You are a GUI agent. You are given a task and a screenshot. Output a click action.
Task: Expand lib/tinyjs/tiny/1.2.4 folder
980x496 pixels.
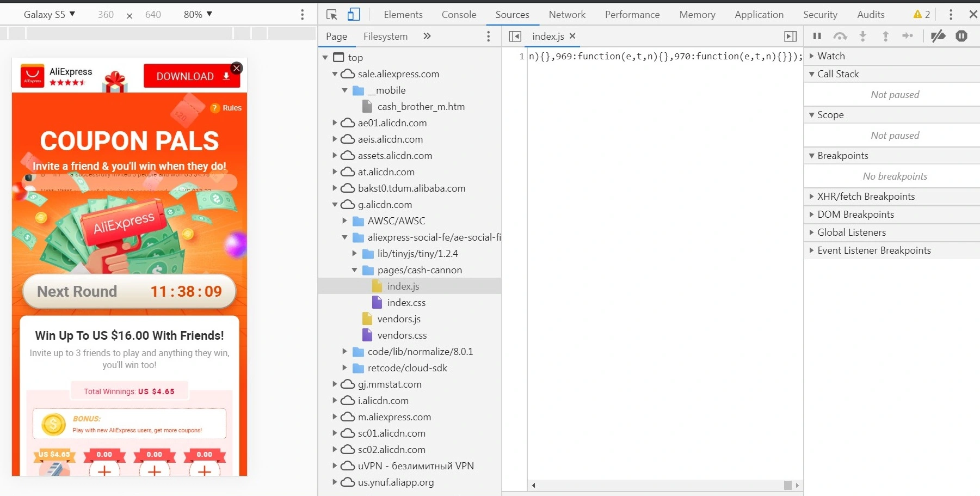355,254
